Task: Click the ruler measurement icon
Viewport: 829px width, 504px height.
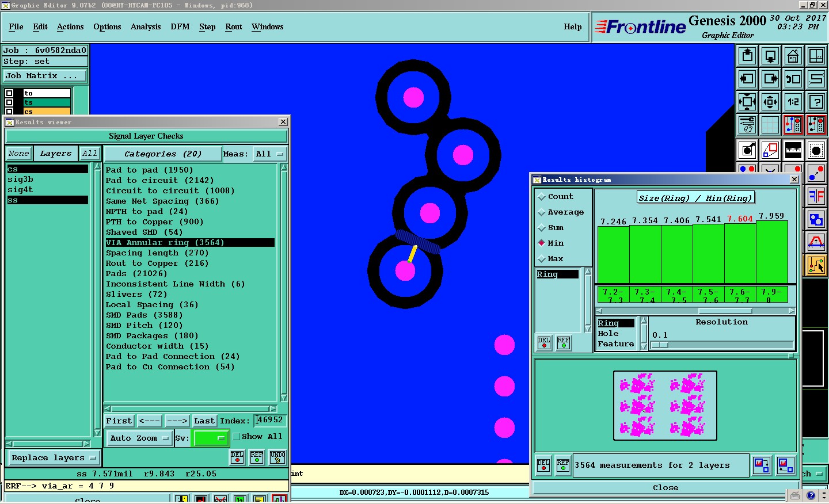Action: [x=793, y=150]
